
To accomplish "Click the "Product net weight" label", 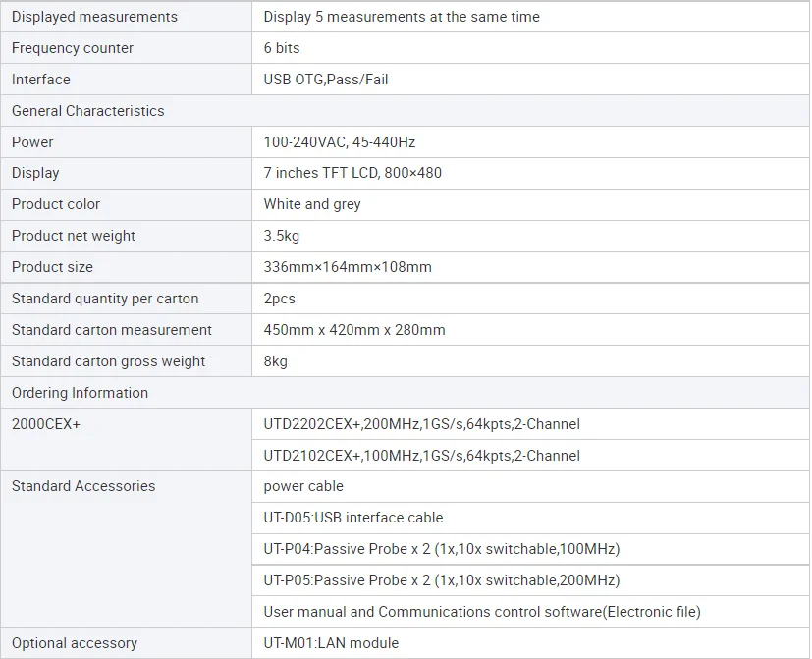I will [74, 236].
